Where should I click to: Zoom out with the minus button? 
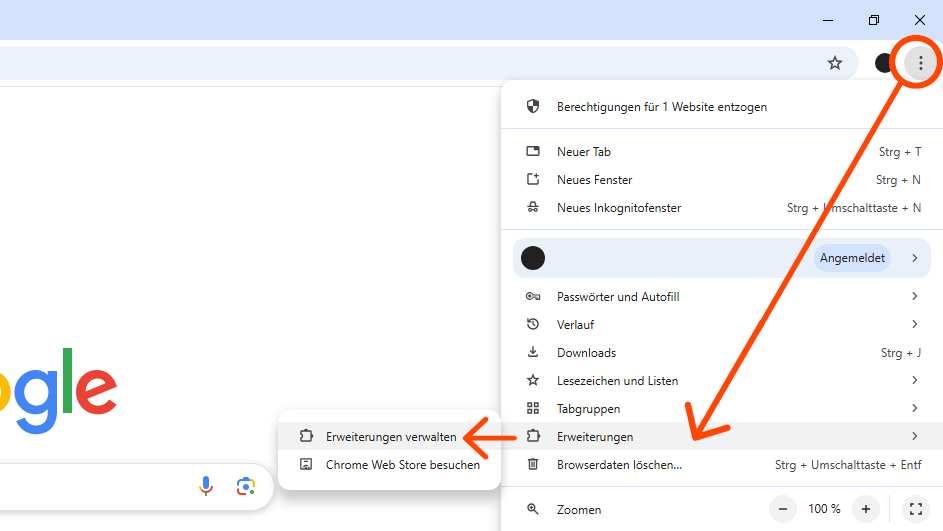coord(782,509)
